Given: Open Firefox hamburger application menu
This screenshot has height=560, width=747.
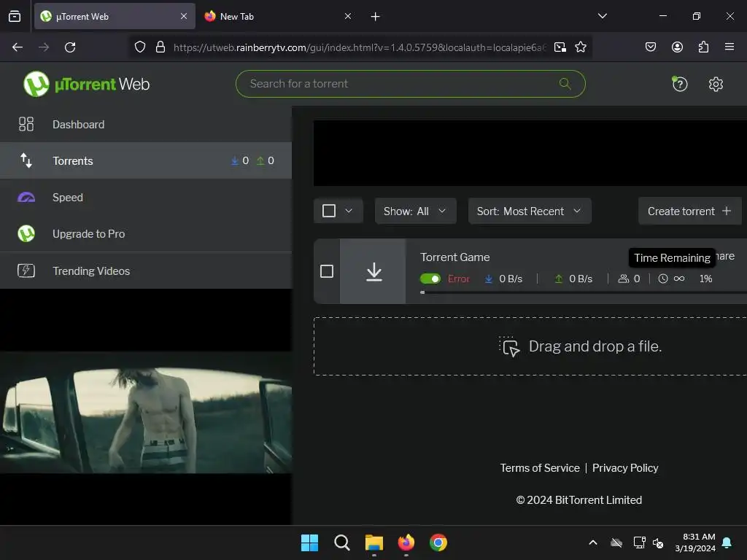Looking at the screenshot, I should click(729, 47).
